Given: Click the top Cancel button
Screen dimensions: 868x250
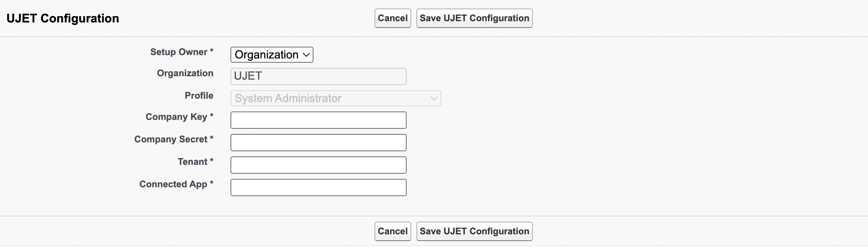Looking at the screenshot, I should [x=392, y=18].
